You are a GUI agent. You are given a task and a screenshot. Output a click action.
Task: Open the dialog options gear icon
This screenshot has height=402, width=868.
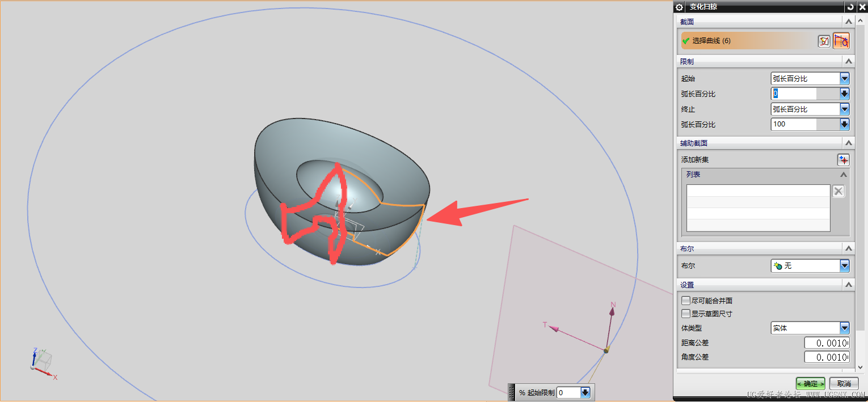pyautogui.click(x=679, y=7)
